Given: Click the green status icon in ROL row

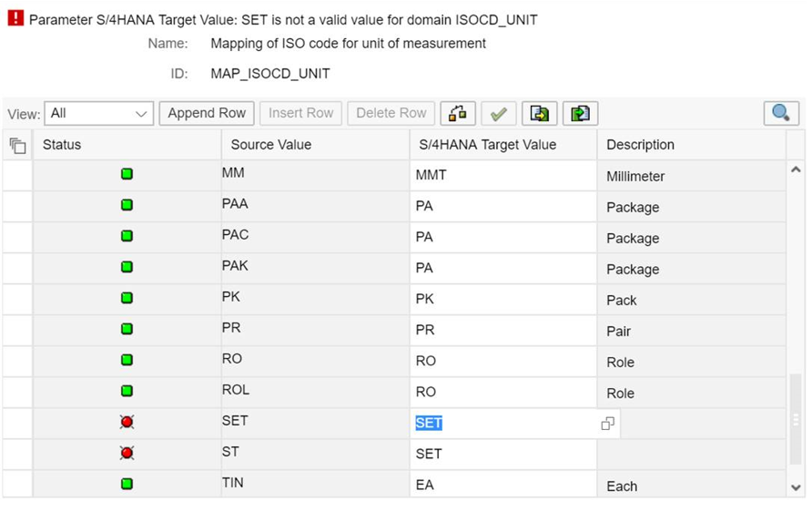Looking at the screenshot, I should coord(127,391).
